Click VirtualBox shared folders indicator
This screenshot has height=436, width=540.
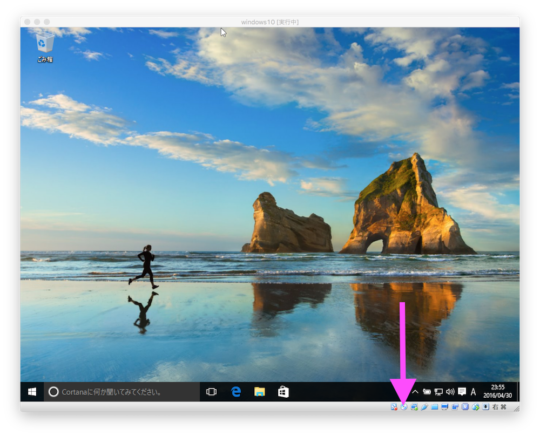click(x=435, y=407)
